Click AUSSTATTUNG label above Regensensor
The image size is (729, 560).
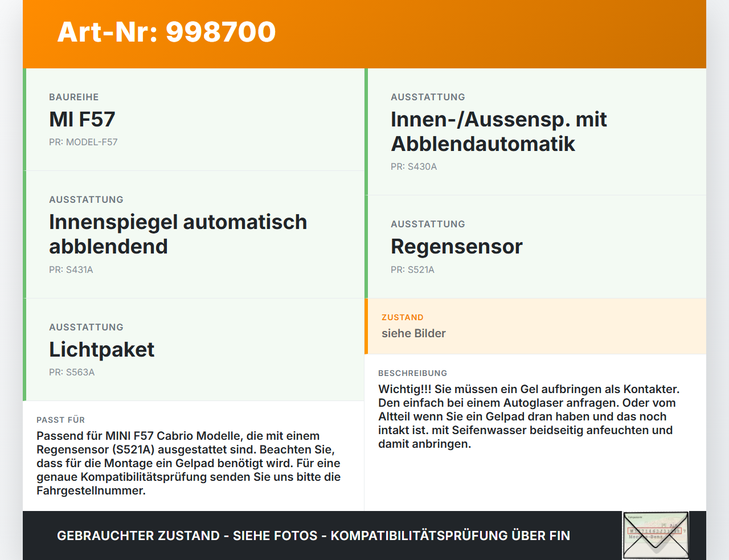point(428,224)
